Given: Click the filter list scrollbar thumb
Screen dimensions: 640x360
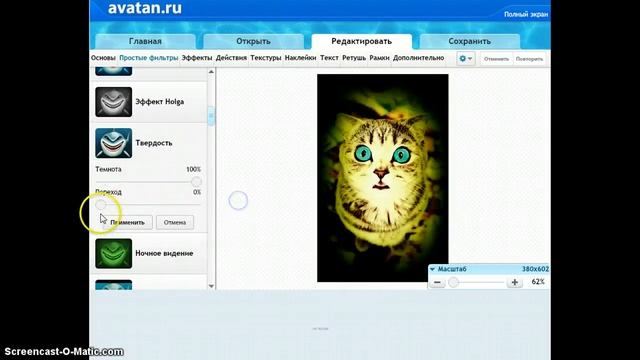Looking at the screenshot, I should pyautogui.click(x=211, y=116).
